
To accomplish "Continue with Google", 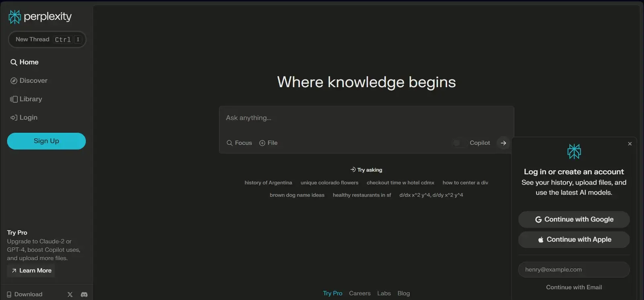I will [574, 220].
